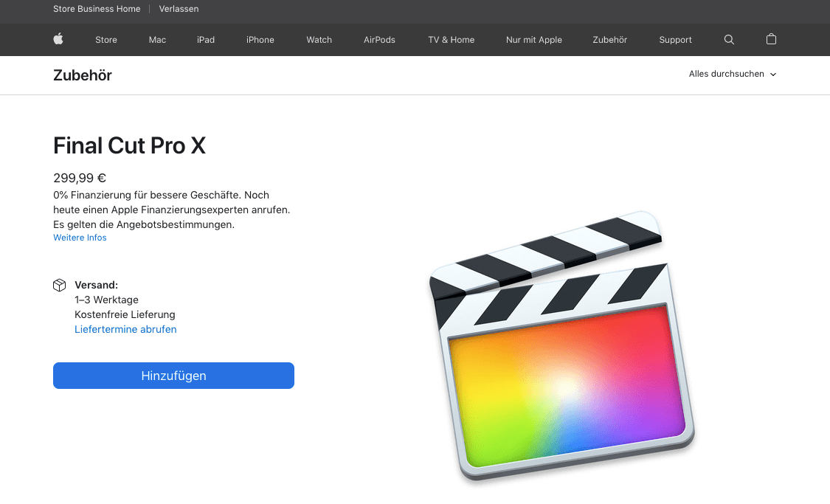The height and width of the screenshot is (504, 830).
Task: Open the TV & Home menu item
Action: click(x=451, y=40)
